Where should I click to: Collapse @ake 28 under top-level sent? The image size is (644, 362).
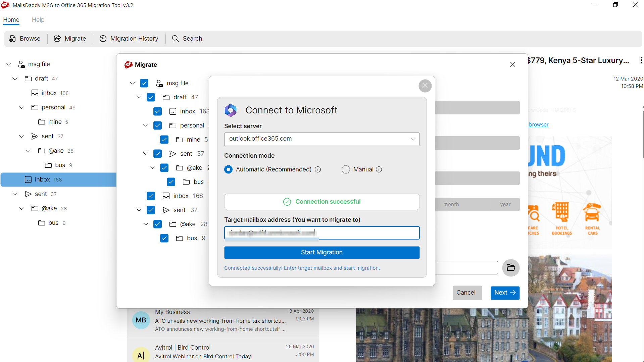(22, 208)
